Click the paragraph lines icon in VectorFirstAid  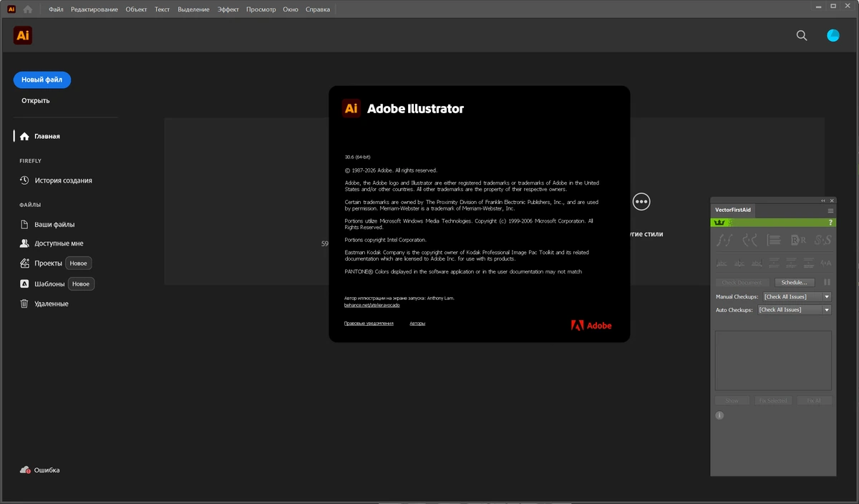point(774,241)
